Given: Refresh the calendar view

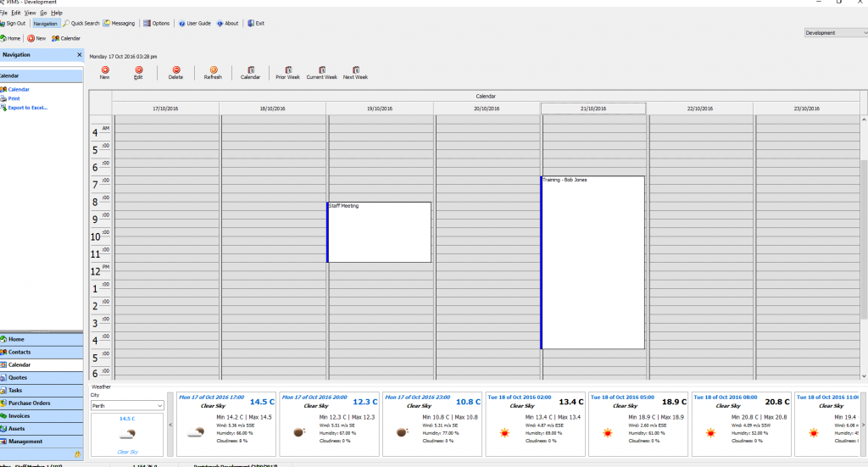Looking at the screenshot, I should (213, 70).
